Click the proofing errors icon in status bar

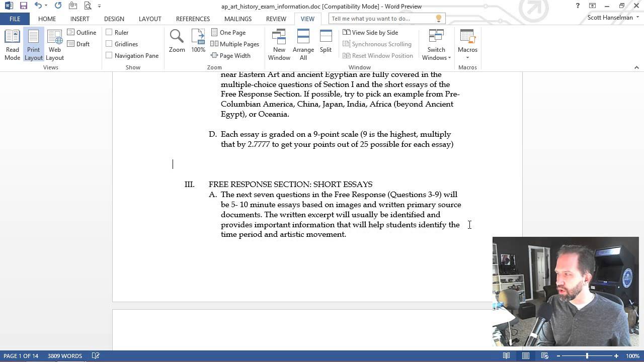96,356
